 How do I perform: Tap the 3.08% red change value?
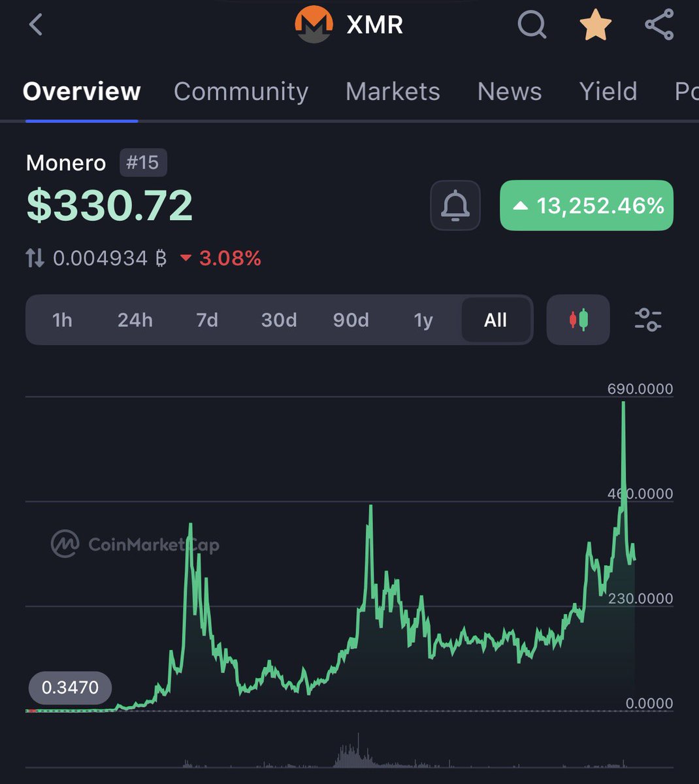221,258
